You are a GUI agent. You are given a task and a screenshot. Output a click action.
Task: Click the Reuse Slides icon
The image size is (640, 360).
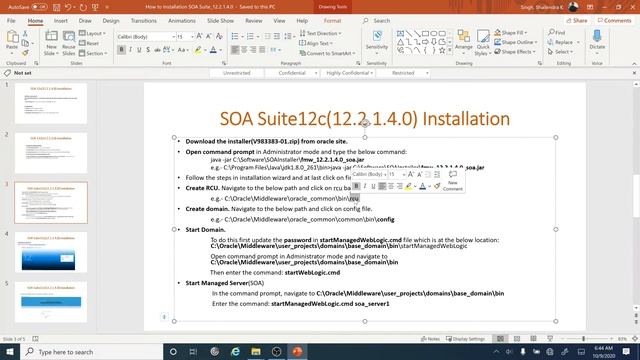coord(69,37)
